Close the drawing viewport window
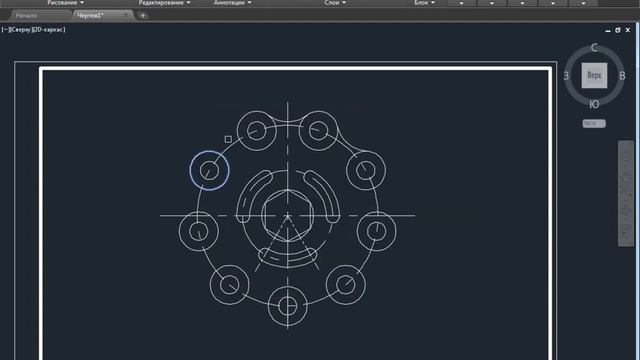 click(628, 30)
